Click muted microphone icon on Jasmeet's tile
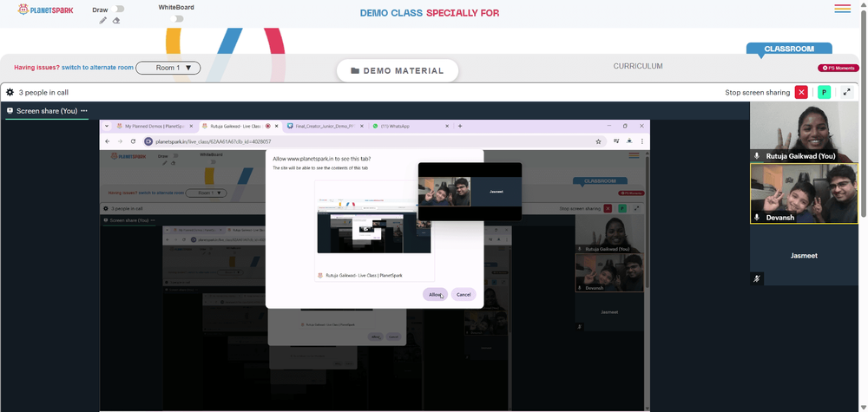The height and width of the screenshot is (412, 868). click(757, 278)
